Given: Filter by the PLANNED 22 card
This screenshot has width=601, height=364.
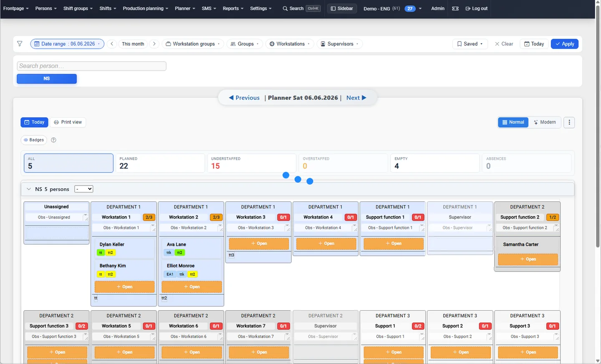Looking at the screenshot, I should coord(160,163).
